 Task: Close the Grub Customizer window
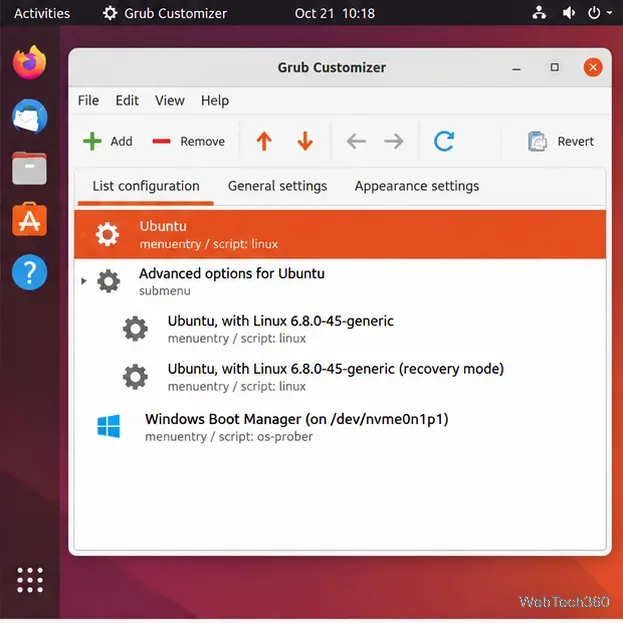coord(593,68)
